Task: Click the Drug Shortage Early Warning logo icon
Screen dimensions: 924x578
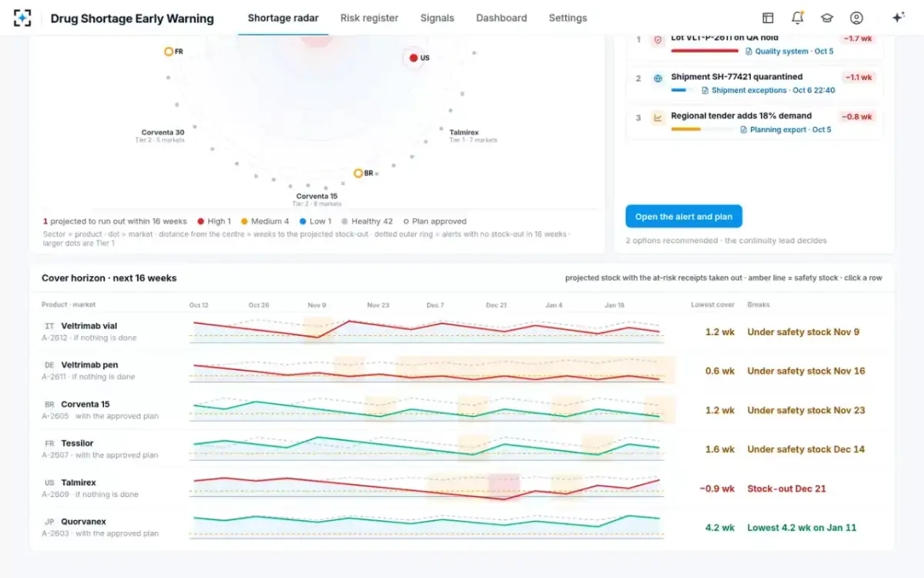Action: pos(22,18)
